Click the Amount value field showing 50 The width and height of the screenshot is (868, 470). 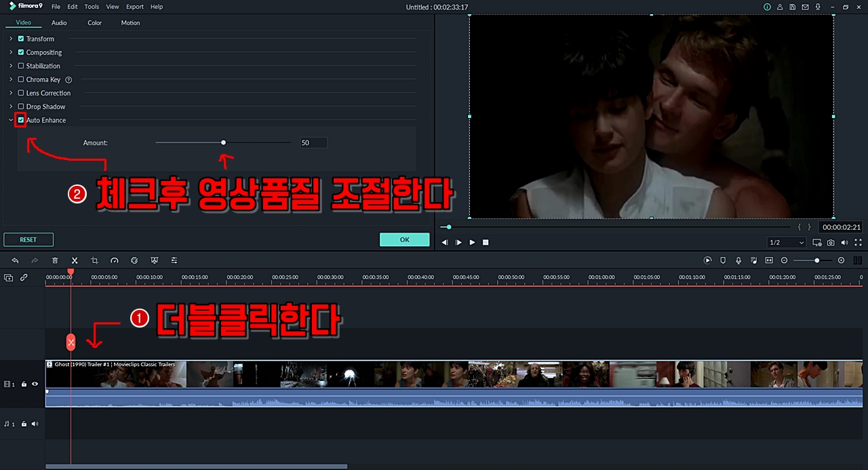point(313,142)
